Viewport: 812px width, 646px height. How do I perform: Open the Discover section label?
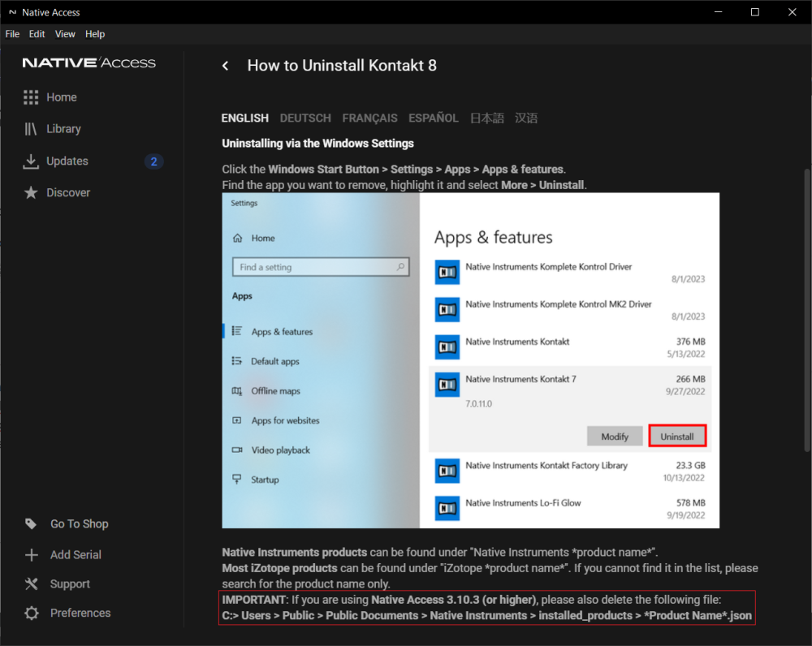[x=68, y=192]
